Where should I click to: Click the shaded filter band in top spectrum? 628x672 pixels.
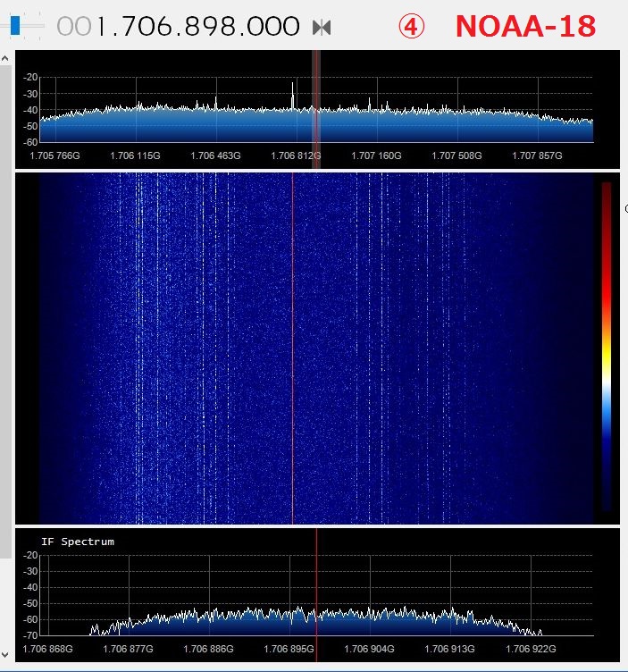(316, 109)
